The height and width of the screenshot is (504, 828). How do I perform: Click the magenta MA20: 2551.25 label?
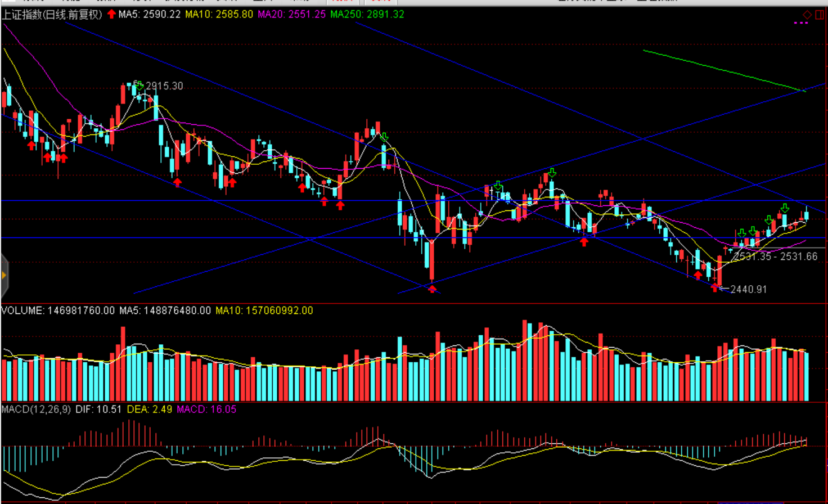[291, 14]
